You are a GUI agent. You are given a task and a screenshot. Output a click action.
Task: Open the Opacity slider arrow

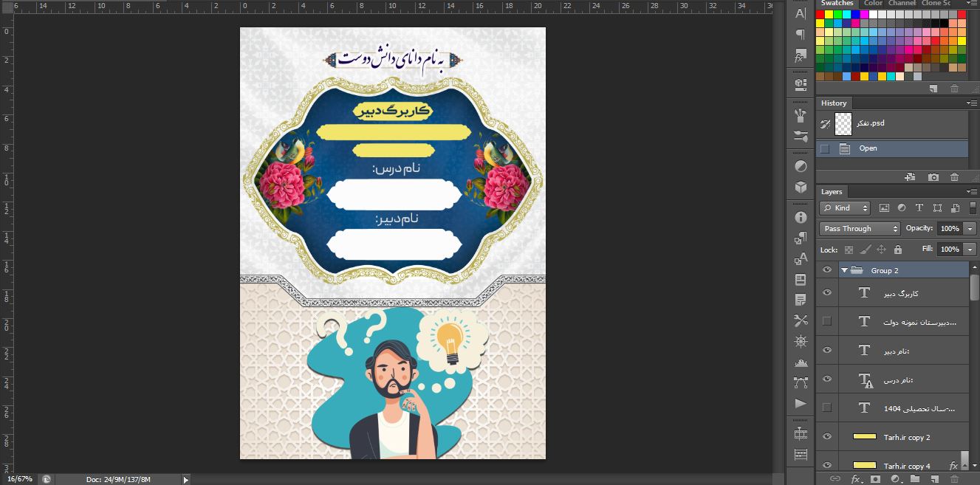[x=970, y=229]
